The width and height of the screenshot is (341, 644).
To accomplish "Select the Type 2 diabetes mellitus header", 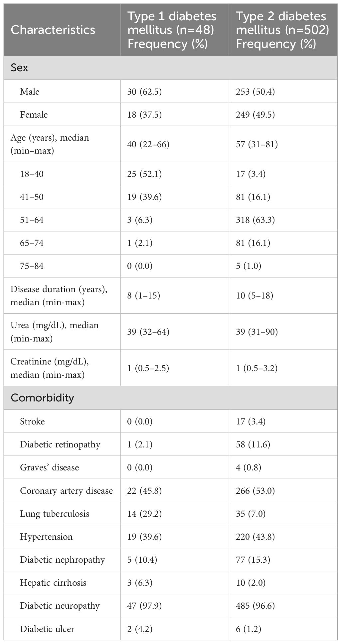I will click(281, 30).
